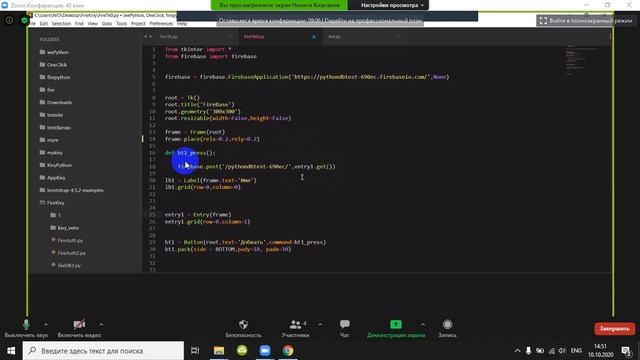640x360 pixels.
Task: Open File Explorer from taskbar
Action: pyautogui.click(x=219, y=351)
